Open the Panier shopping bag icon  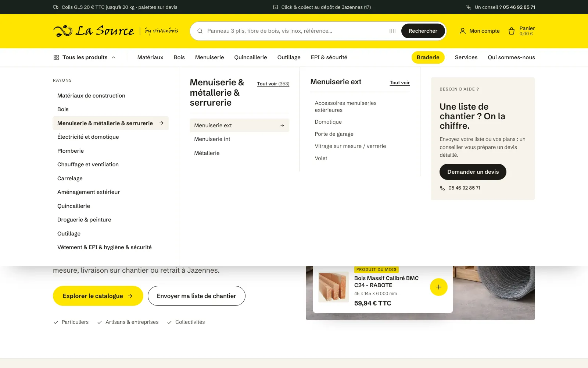512,31
